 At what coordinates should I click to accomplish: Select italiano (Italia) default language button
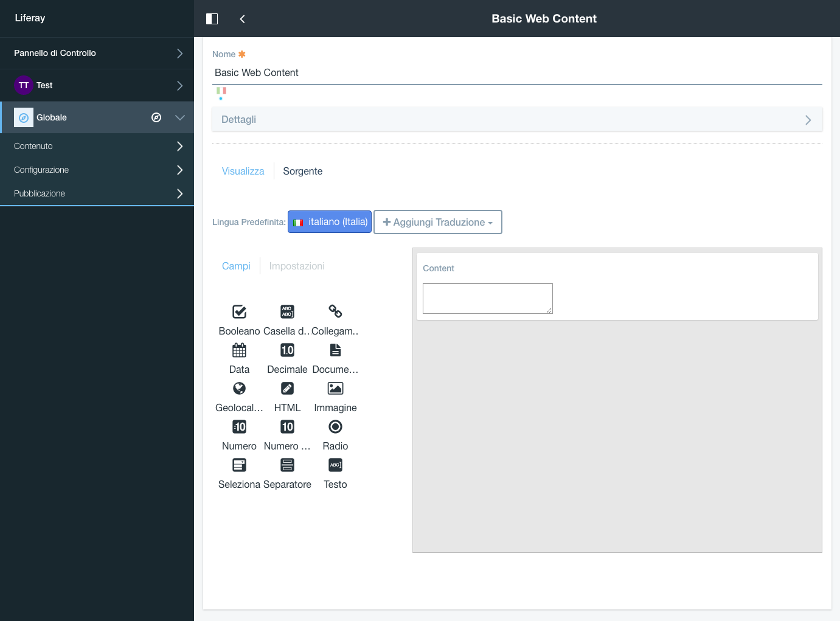330,222
